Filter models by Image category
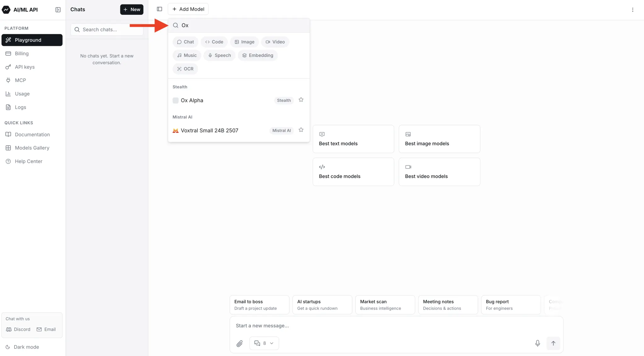 click(244, 42)
